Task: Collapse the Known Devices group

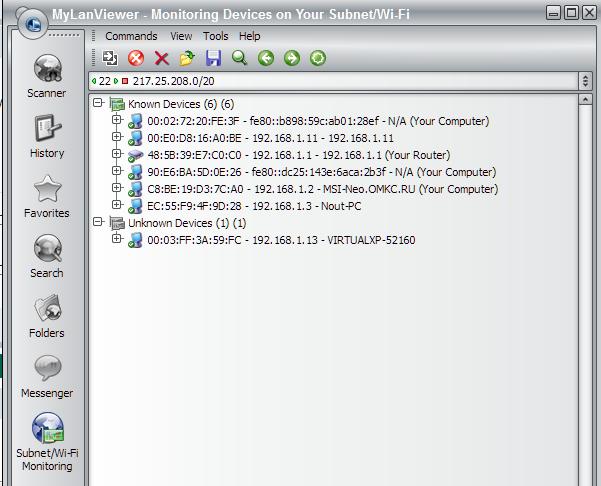Action: pyautogui.click(x=99, y=103)
